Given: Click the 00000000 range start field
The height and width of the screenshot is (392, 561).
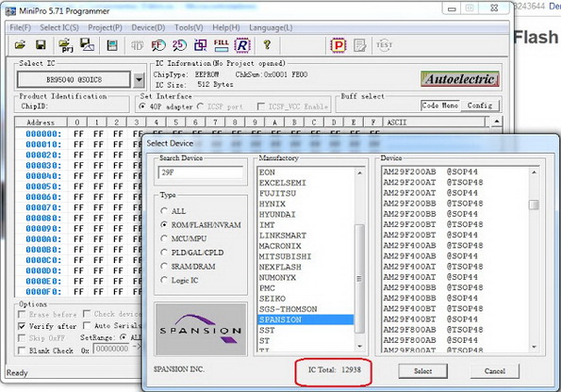Looking at the screenshot, I should click(x=111, y=349).
